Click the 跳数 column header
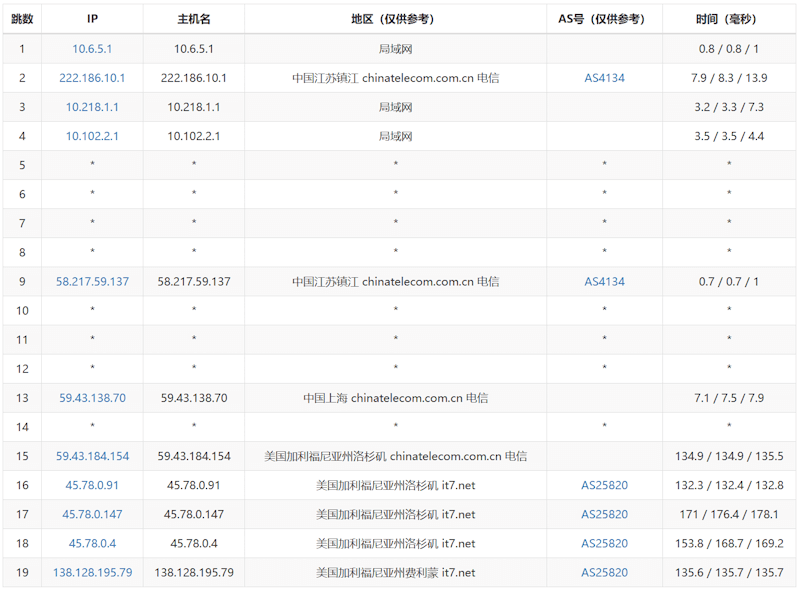Screen dimensions: 800x593 pos(22,19)
